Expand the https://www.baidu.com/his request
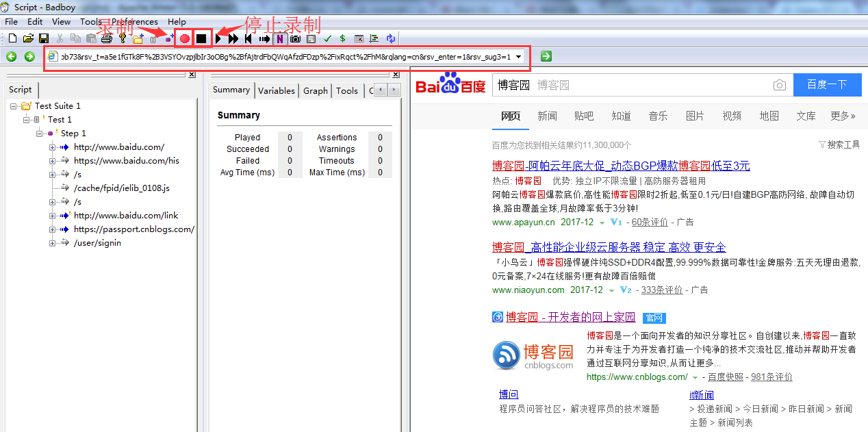This screenshot has width=868, height=432. 53,161
